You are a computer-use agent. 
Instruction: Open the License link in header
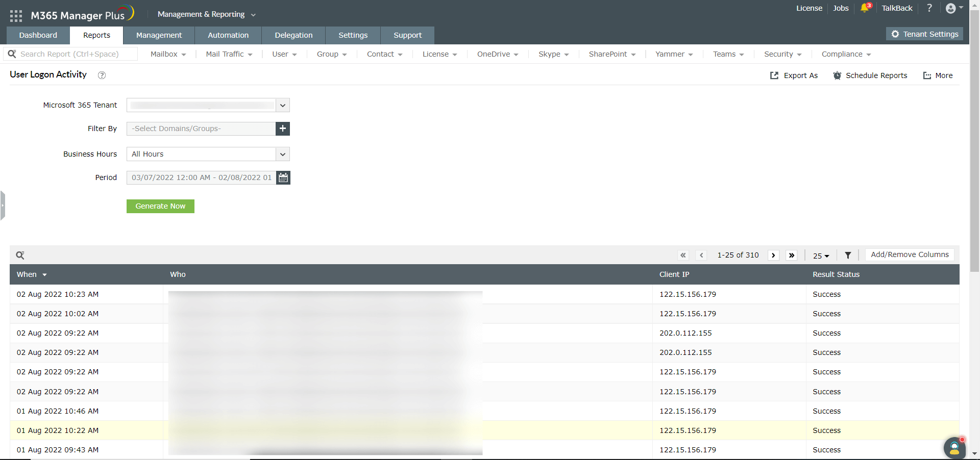click(x=809, y=8)
